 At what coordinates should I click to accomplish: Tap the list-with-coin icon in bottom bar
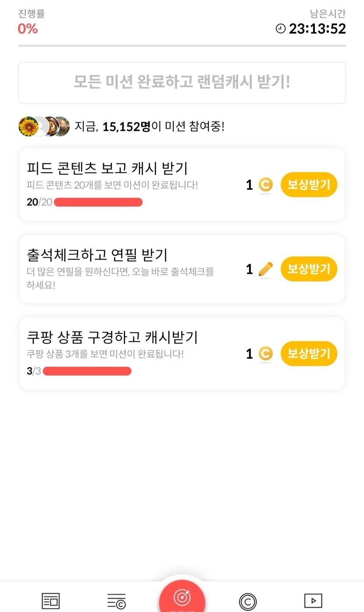pos(116,601)
